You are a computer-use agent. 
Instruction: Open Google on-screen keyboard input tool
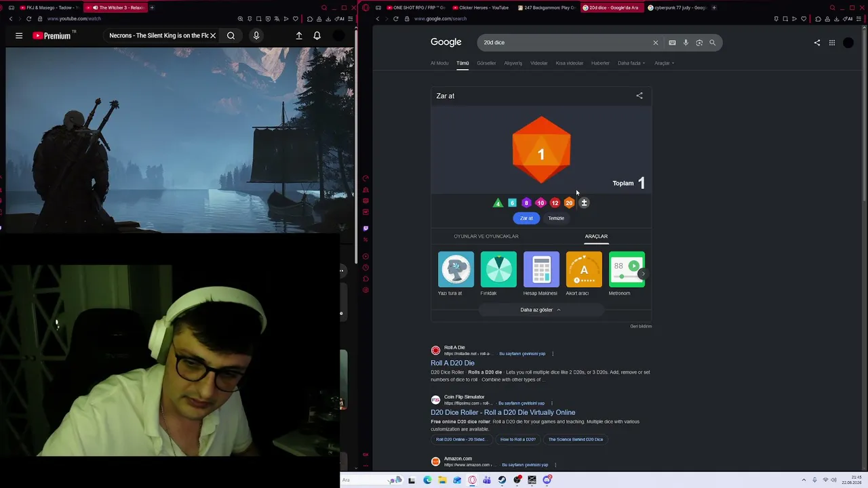pyautogui.click(x=672, y=43)
